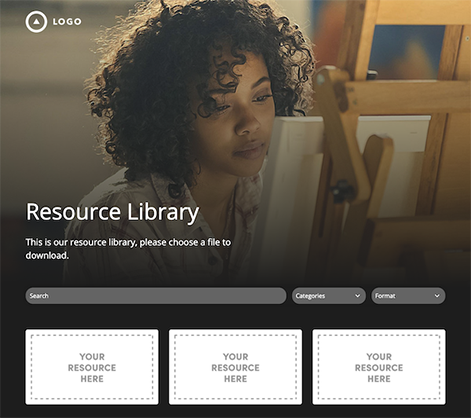The height and width of the screenshot is (418, 471).
Task: Click the resource library description paragraph
Action: 128,249
